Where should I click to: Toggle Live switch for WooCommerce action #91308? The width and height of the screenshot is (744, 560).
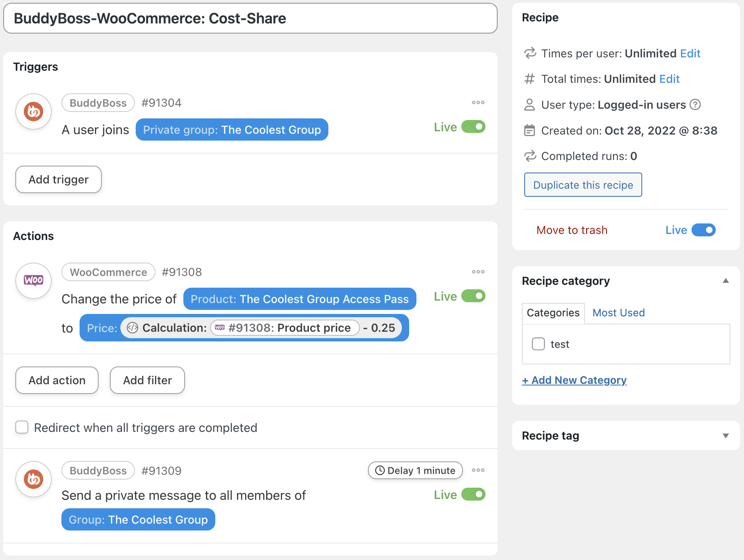pyautogui.click(x=473, y=296)
